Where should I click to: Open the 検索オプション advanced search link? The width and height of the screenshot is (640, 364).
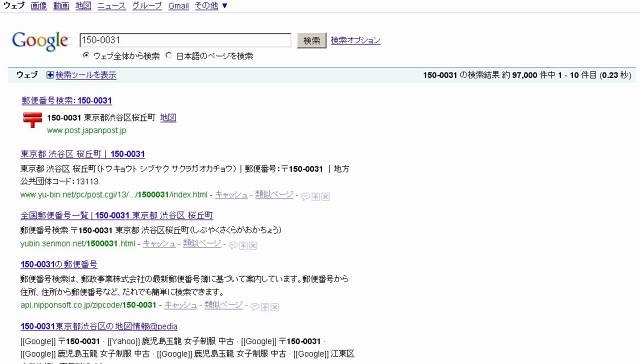click(356, 40)
